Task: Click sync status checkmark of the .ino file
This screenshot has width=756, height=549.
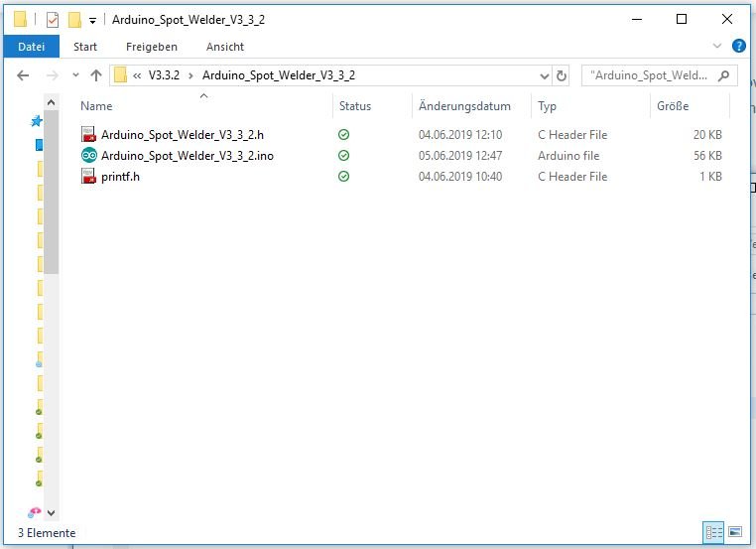Action: [x=343, y=155]
